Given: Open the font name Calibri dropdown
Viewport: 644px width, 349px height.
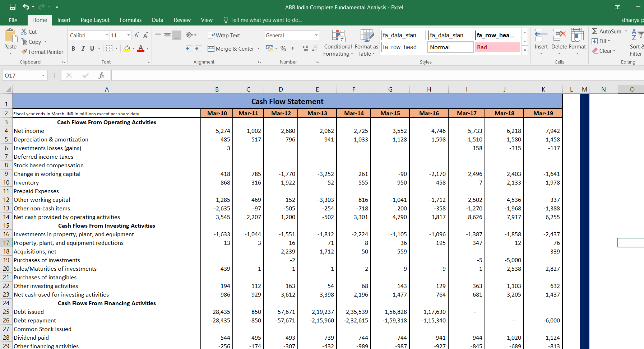Looking at the screenshot, I should (107, 35).
